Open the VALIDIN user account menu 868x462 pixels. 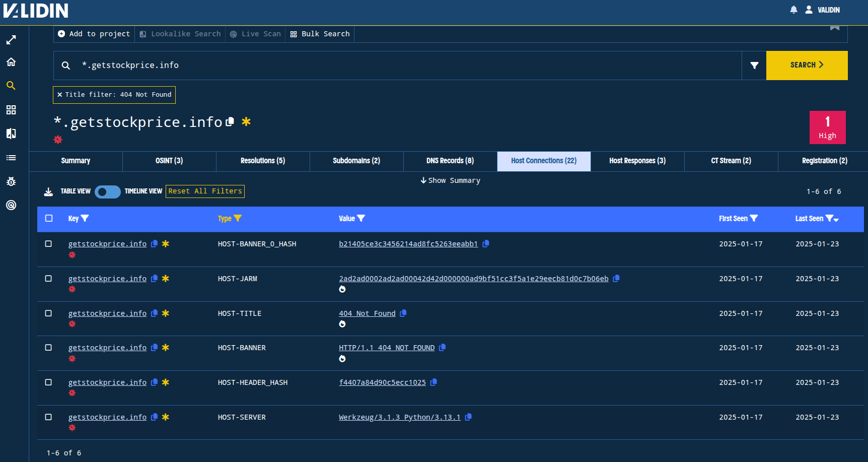pos(823,10)
